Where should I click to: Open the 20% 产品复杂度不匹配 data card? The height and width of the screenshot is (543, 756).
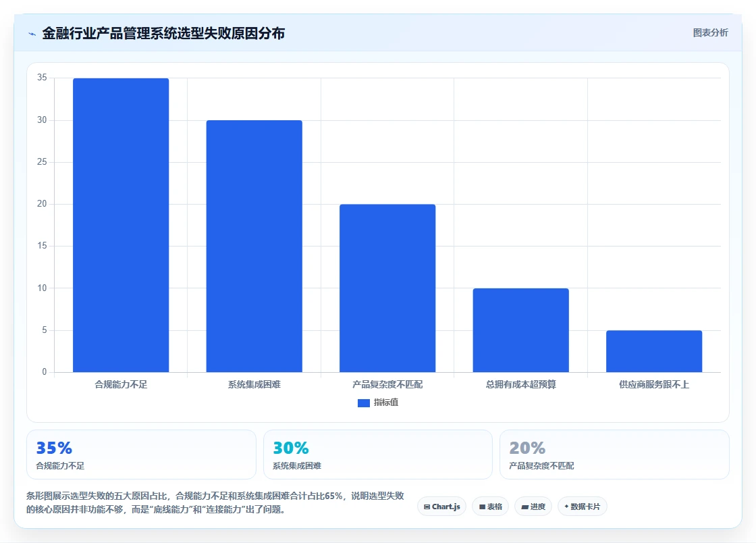pos(614,455)
